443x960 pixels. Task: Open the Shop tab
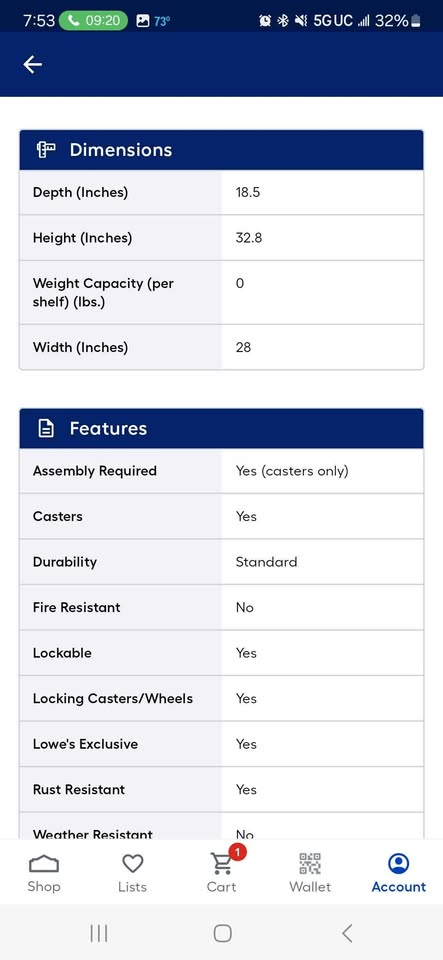pos(44,874)
